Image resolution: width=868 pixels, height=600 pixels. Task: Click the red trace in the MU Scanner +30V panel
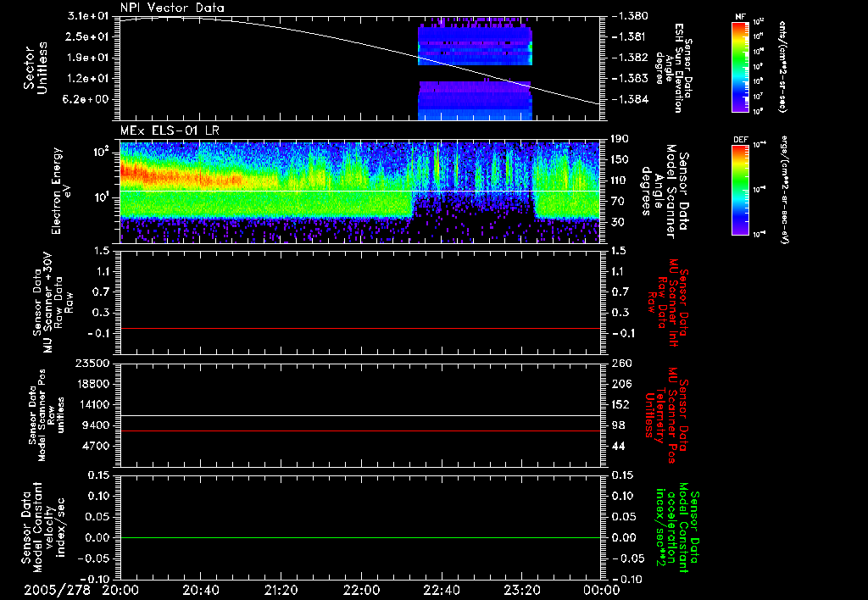tap(359, 328)
